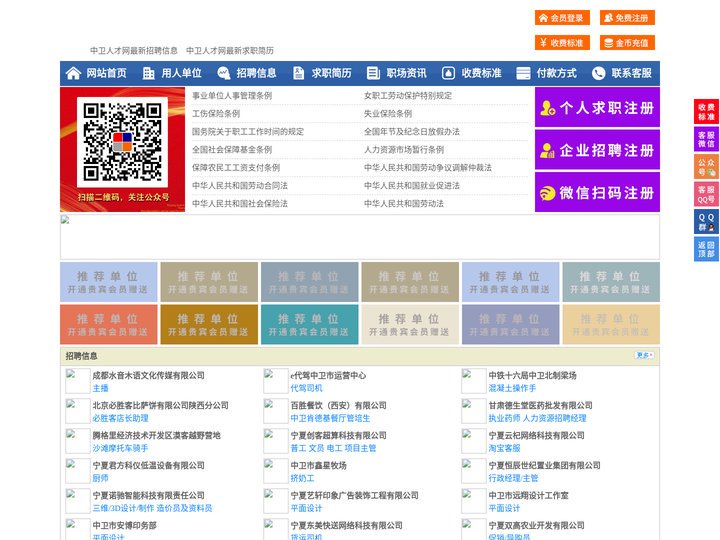Open 宁夏君方科仪低温设备有限公司 company link
The image size is (720, 540).
[148, 466]
